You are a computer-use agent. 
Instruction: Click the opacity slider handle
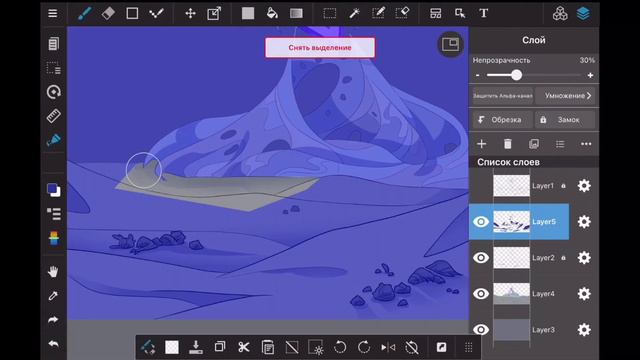pos(516,75)
